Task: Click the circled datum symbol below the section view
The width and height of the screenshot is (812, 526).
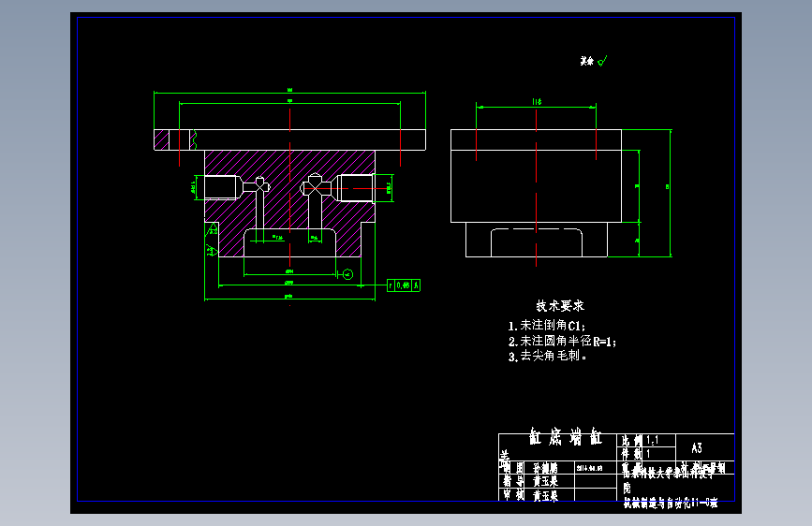Action: [x=347, y=274]
